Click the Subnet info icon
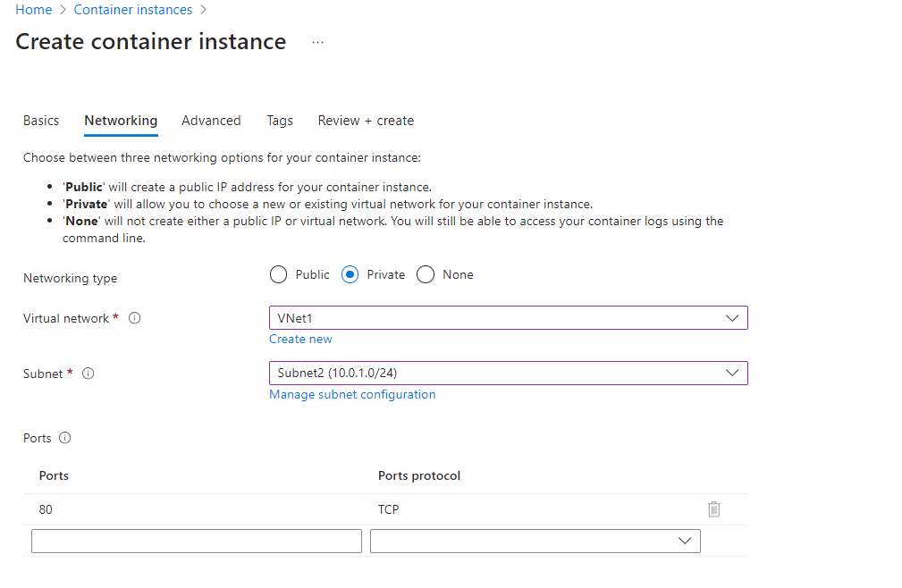 [88, 374]
